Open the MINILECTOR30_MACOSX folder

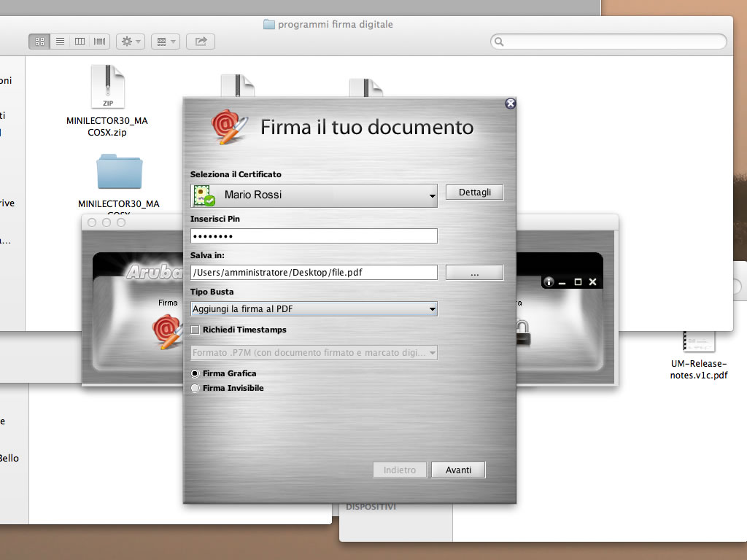[119, 173]
